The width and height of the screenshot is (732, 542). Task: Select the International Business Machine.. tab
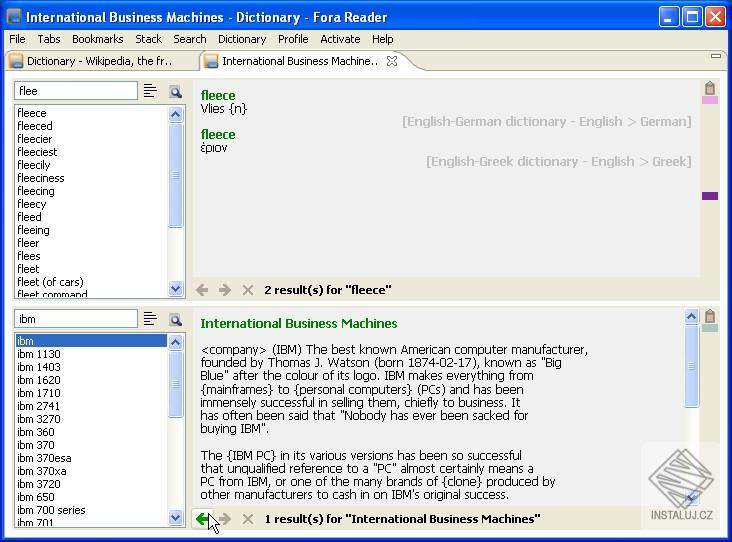tap(300, 61)
